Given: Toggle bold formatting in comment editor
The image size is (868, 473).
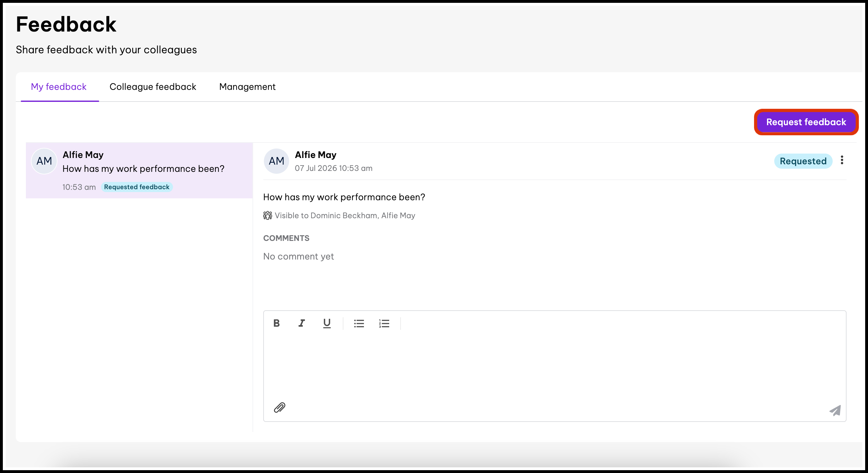Looking at the screenshot, I should [x=276, y=323].
